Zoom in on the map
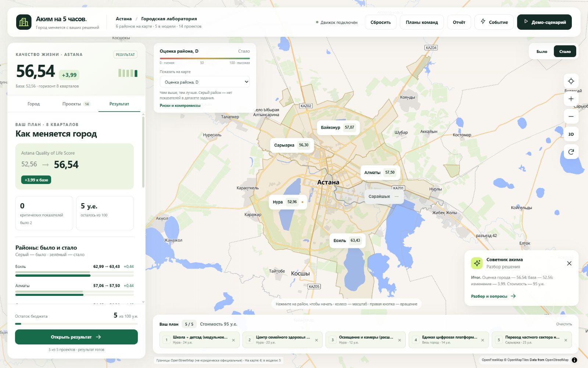This screenshot has width=588, height=368. point(571,99)
